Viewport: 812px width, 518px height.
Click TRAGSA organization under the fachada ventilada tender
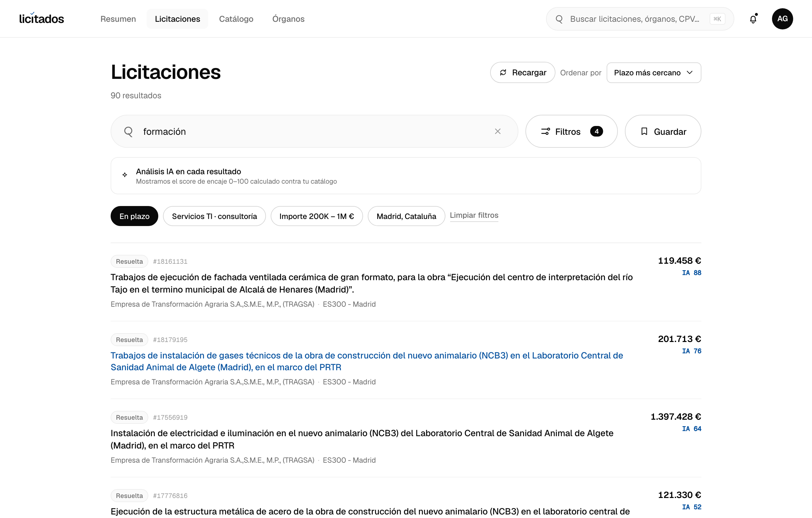212,304
